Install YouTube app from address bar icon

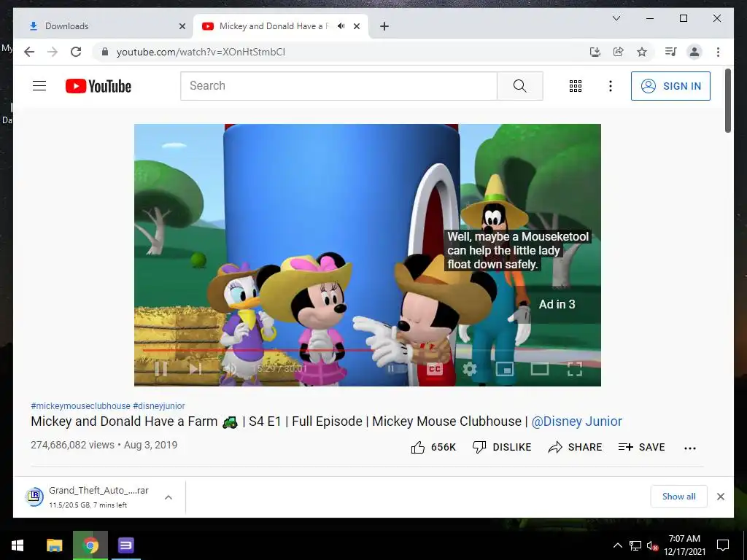(595, 52)
